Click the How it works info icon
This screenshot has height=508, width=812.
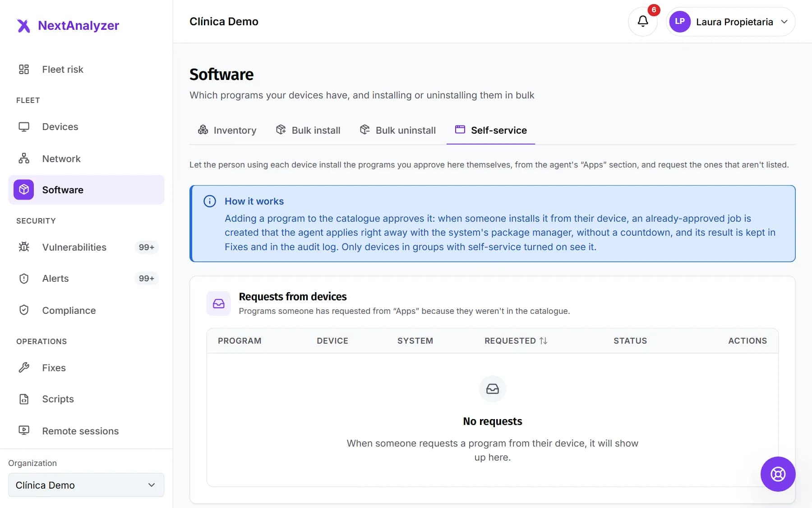[210, 201]
